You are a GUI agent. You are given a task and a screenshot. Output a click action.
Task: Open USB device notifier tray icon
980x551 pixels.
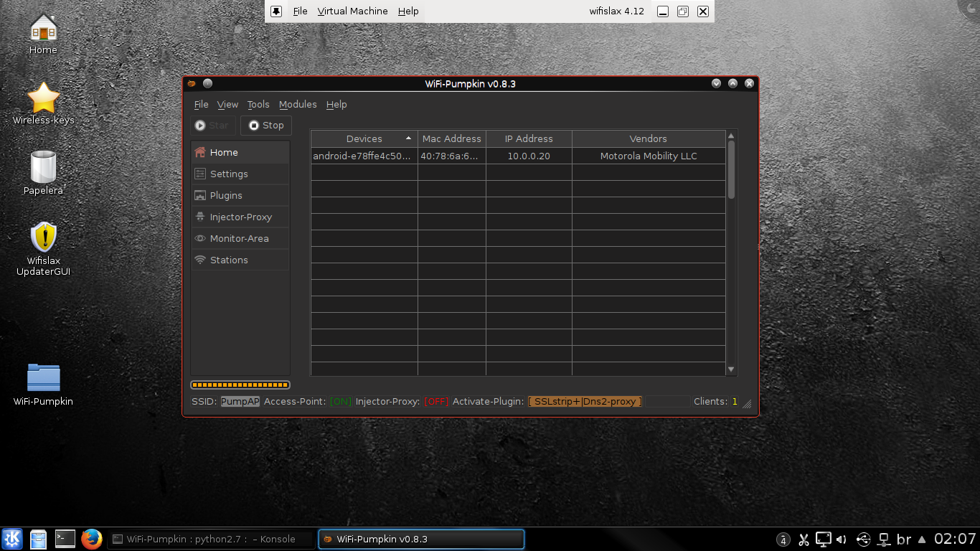pyautogui.click(x=863, y=540)
